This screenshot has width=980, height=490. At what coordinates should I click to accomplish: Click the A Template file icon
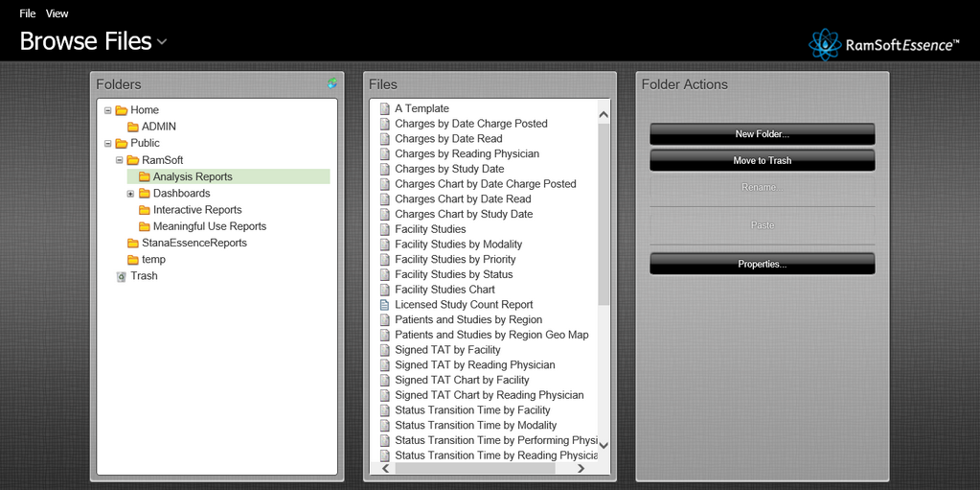tap(385, 108)
